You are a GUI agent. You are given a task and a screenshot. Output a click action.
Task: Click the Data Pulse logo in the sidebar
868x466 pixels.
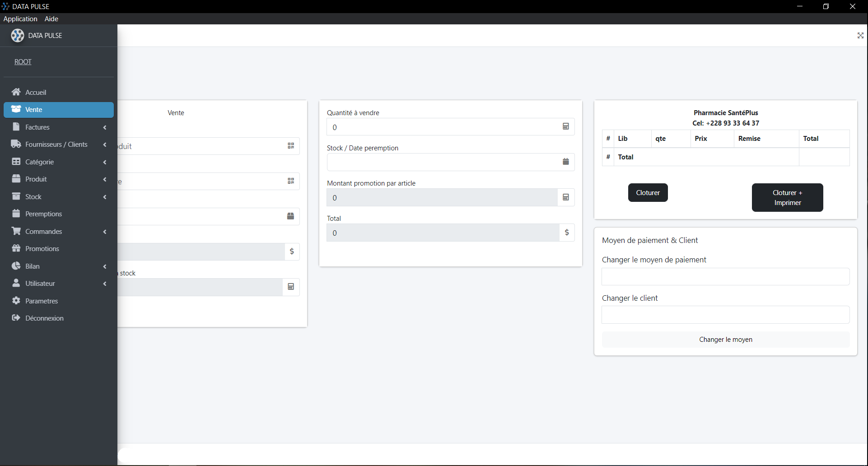pyautogui.click(x=18, y=36)
